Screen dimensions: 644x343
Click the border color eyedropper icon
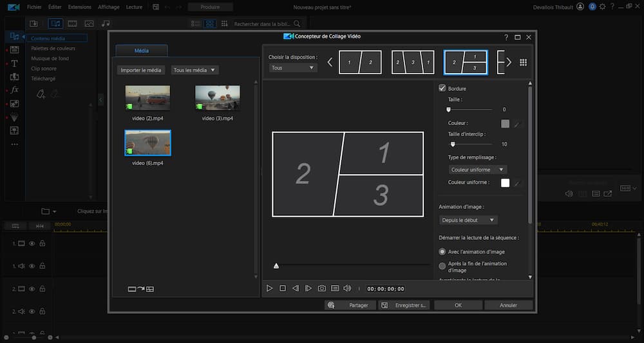[517, 124]
